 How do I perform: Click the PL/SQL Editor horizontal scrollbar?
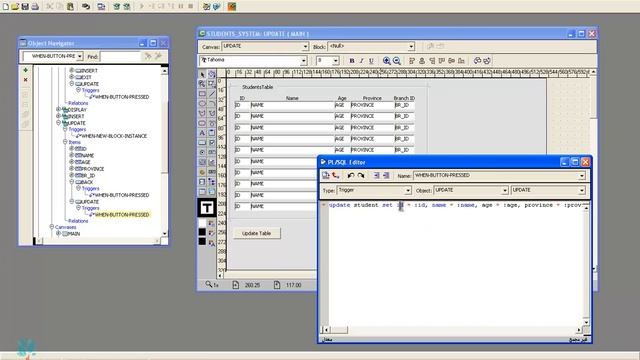point(452,330)
